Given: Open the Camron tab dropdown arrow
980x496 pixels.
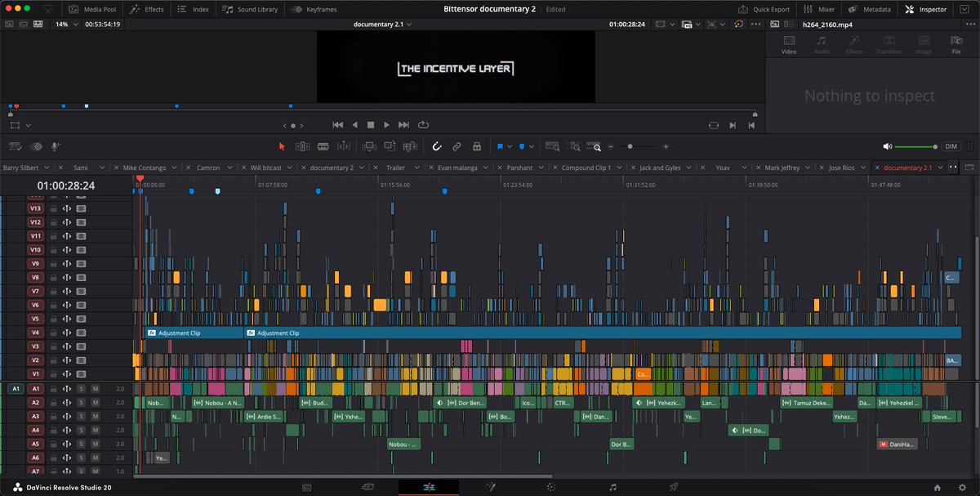Looking at the screenshot, I should (230, 168).
